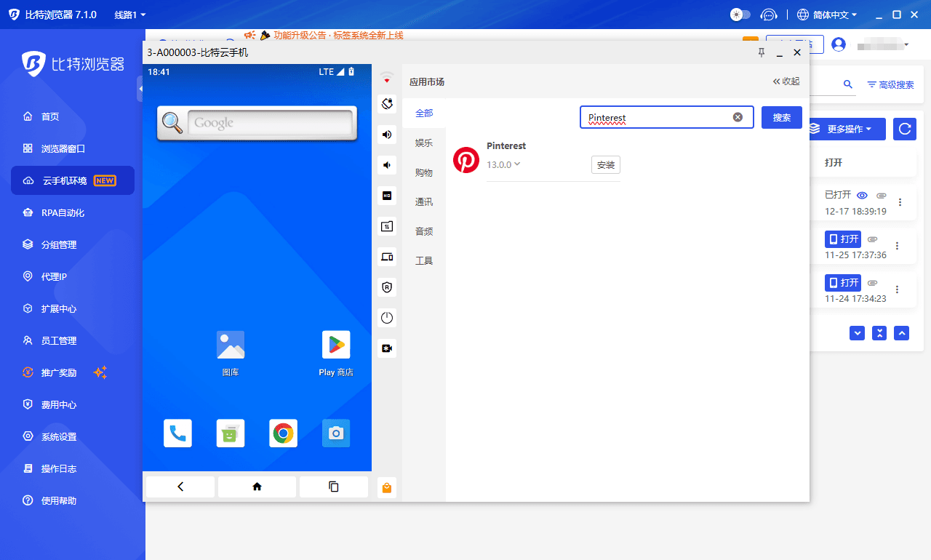Open the 图库 gallery app
The height and width of the screenshot is (560, 931).
tap(231, 345)
